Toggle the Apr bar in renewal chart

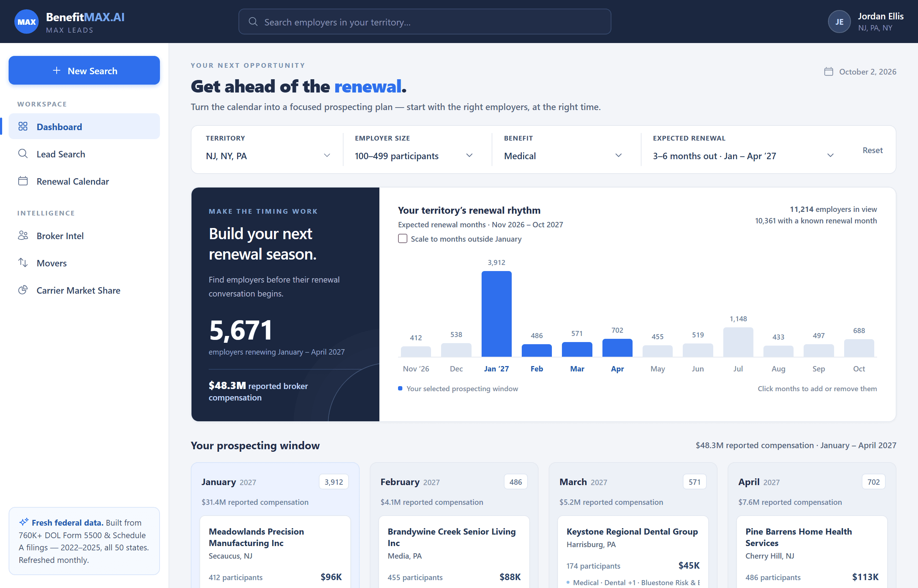tap(617, 348)
